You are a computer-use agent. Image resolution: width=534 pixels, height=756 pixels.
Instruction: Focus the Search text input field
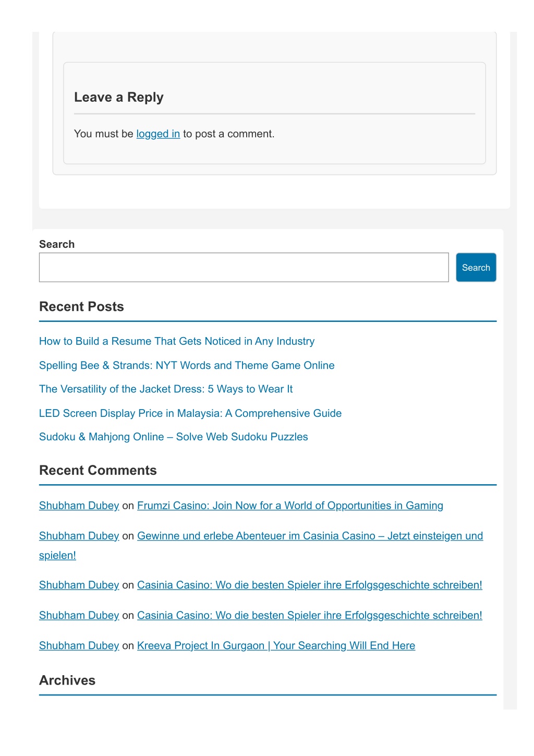point(244,268)
